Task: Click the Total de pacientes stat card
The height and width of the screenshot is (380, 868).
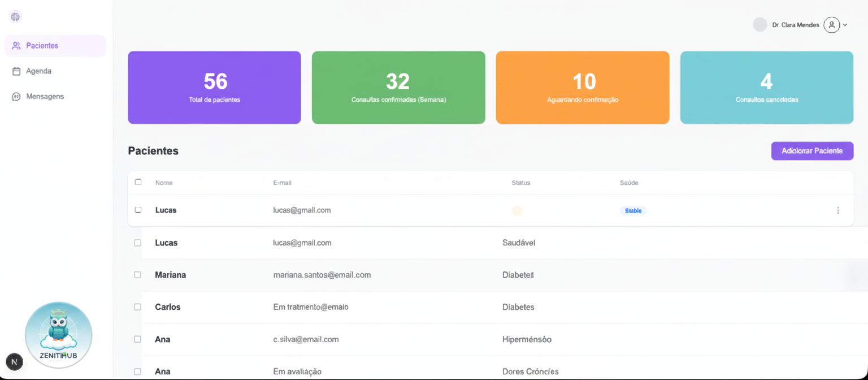Action: click(x=214, y=87)
